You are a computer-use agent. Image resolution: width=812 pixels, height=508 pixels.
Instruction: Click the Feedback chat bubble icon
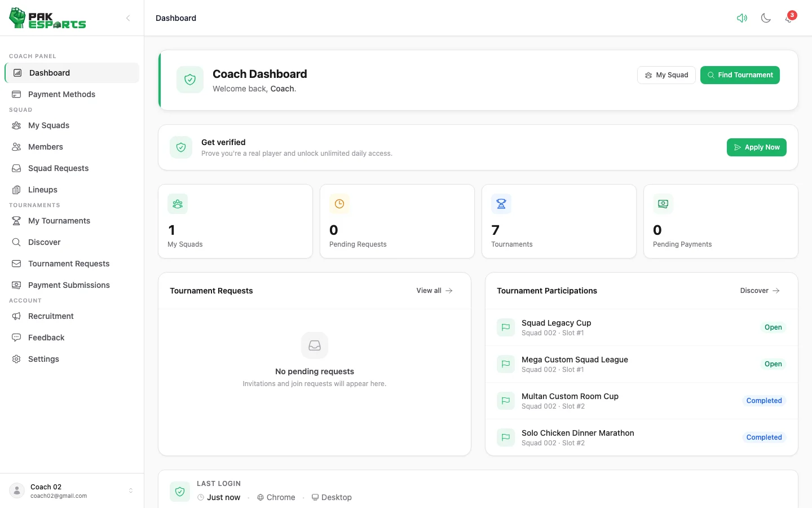[16, 338]
